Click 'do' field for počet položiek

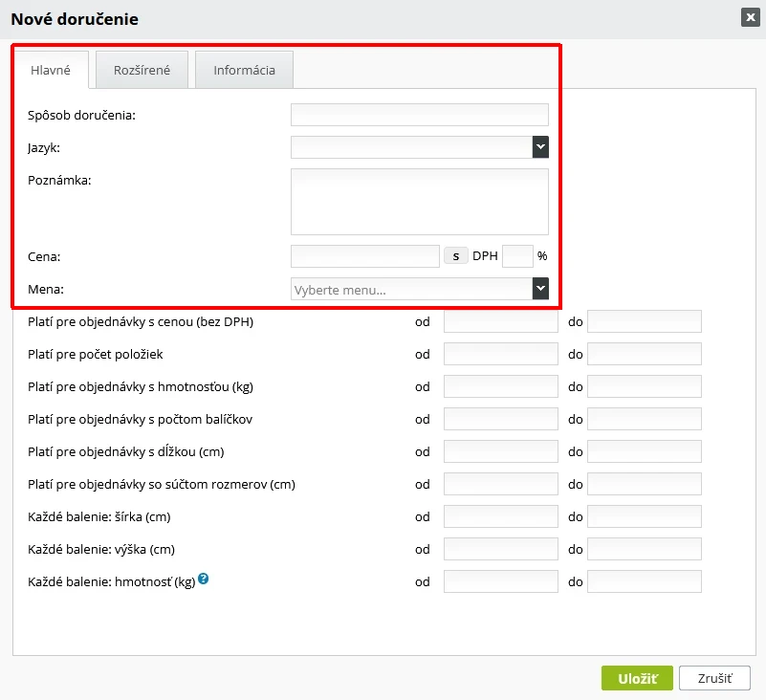(x=644, y=354)
